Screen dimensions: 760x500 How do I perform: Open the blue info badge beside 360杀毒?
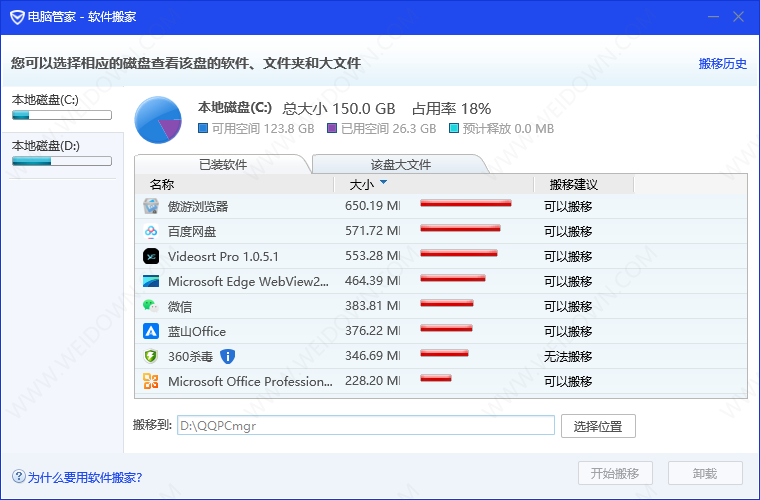pos(227,357)
